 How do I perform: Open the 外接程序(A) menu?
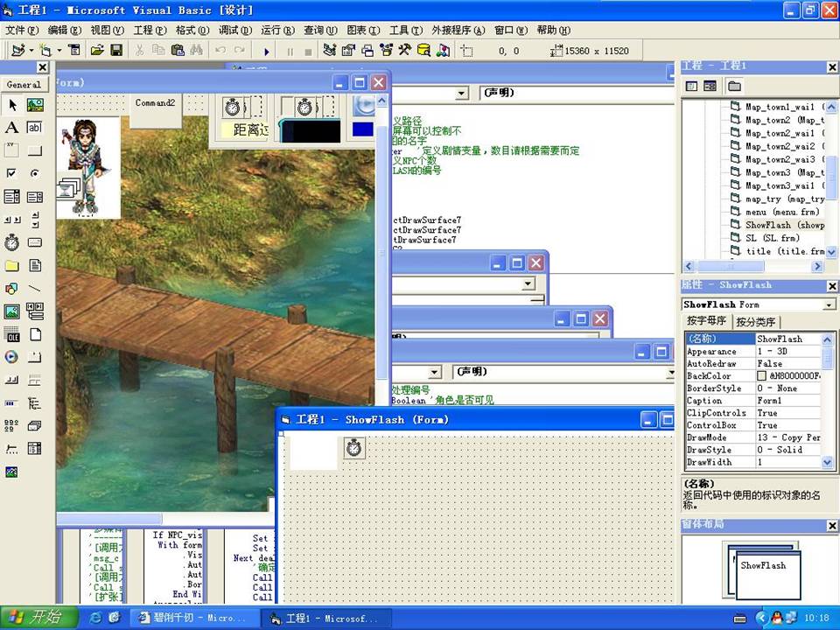pos(458,30)
